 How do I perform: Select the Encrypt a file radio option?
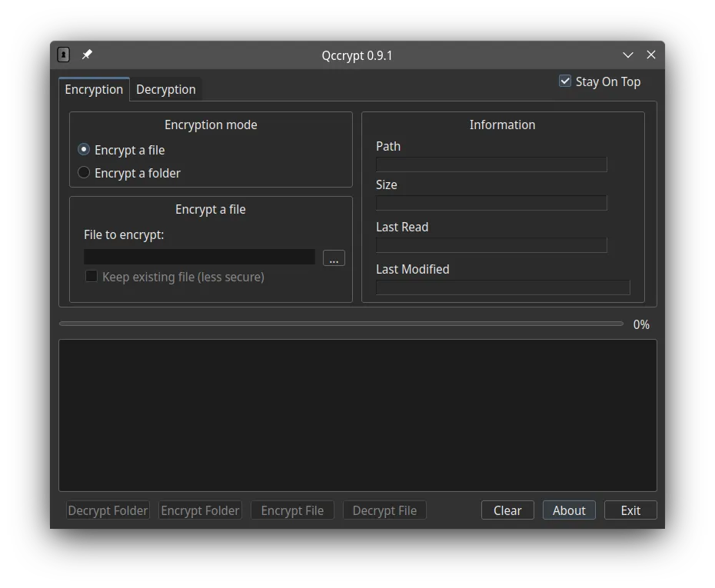click(84, 150)
